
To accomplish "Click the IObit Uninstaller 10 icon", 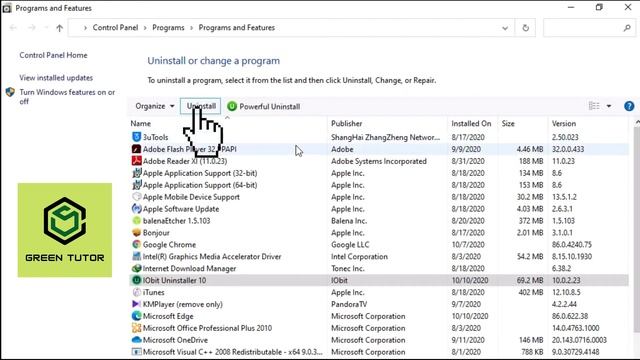I will click(x=136, y=280).
